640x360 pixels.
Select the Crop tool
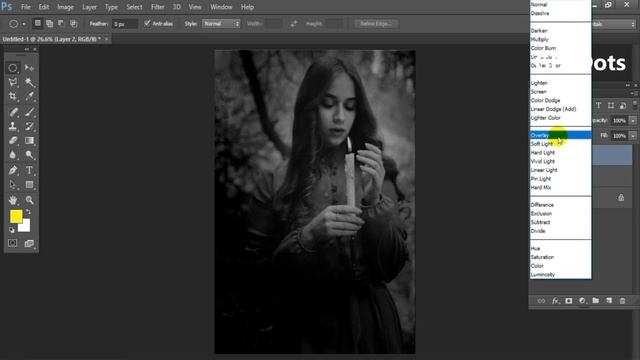point(13,97)
